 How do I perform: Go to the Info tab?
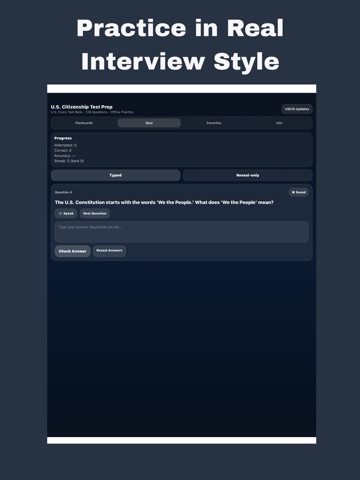pyautogui.click(x=279, y=123)
